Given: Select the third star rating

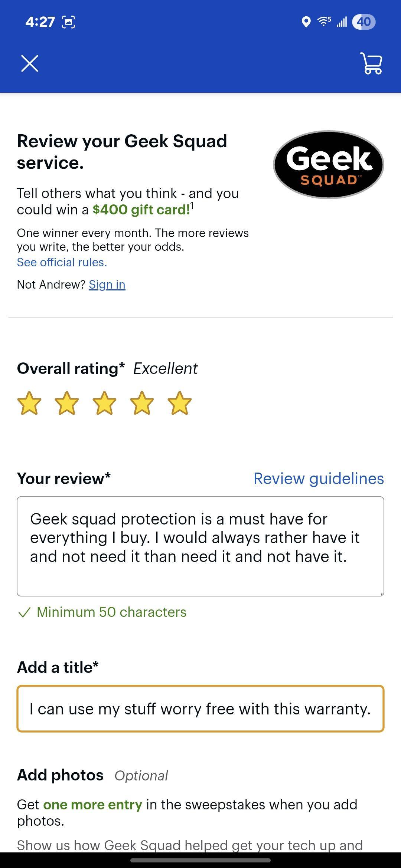Looking at the screenshot, I should (104, 402).
